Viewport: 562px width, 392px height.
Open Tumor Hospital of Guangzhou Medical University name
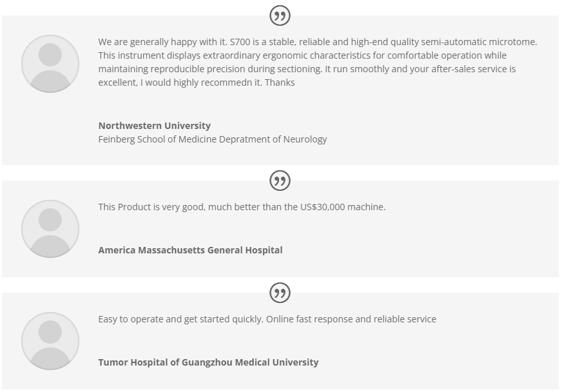coord(208,362)
